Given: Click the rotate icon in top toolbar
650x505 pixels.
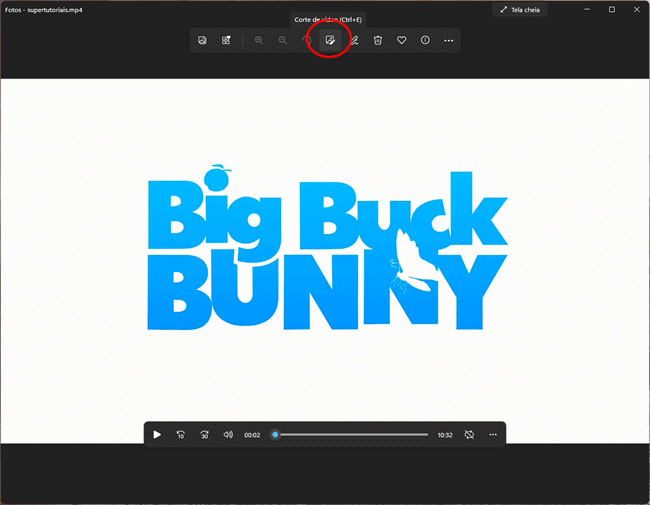Looking at the screenshot, I should [x=307, y=40].
